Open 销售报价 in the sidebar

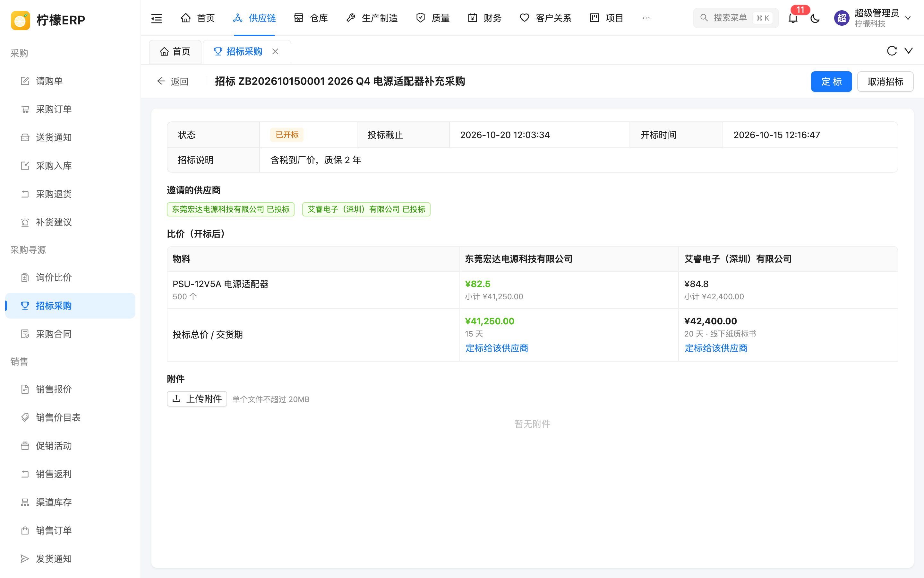pyautogui.click(x=70, y=389)
